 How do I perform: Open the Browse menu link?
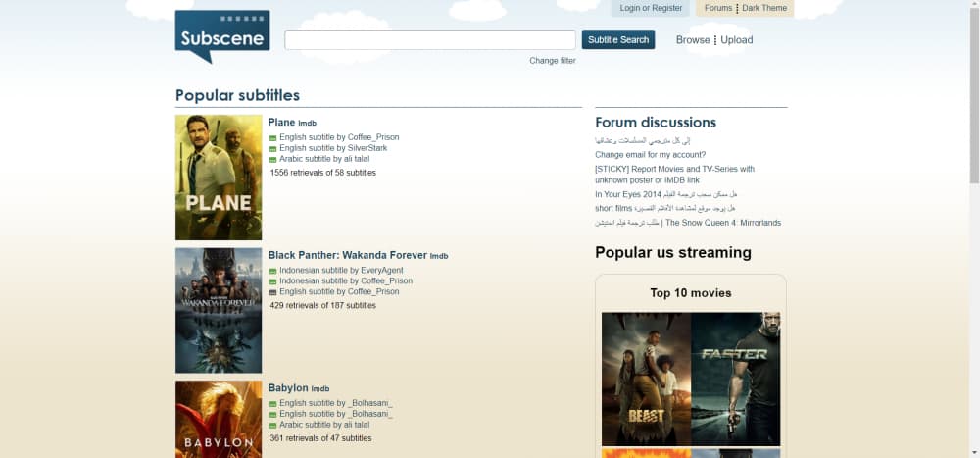tap(693, 40)
